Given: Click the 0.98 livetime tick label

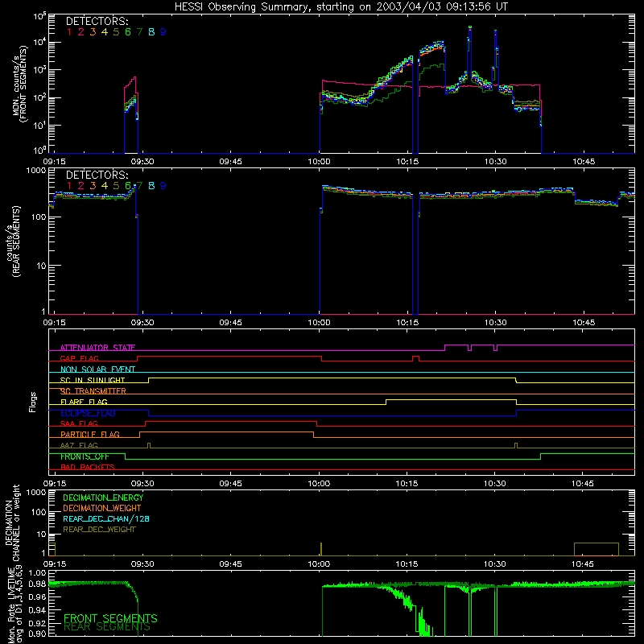Looking at the screenshot, I should [x=37, y=584].
